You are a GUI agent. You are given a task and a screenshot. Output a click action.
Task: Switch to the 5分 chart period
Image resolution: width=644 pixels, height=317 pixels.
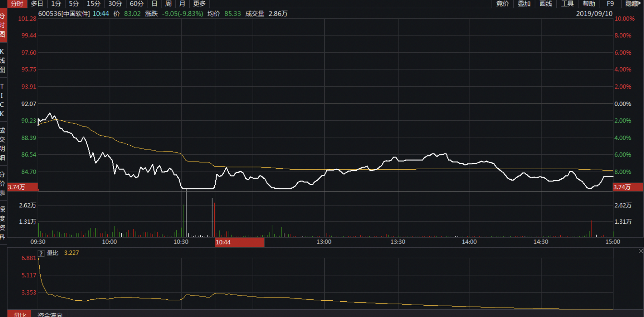(74, 4)
